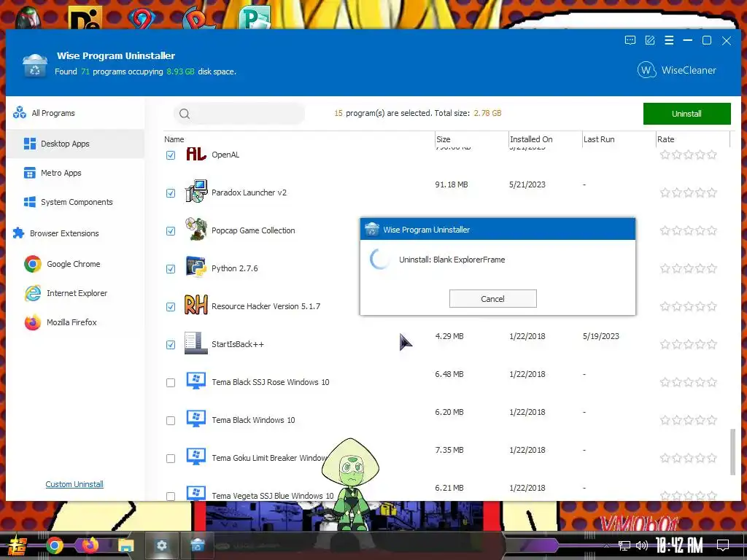Screen dimensions: 747x560
Task: Cancel the uninstall progress dialog
Action: 492,298
